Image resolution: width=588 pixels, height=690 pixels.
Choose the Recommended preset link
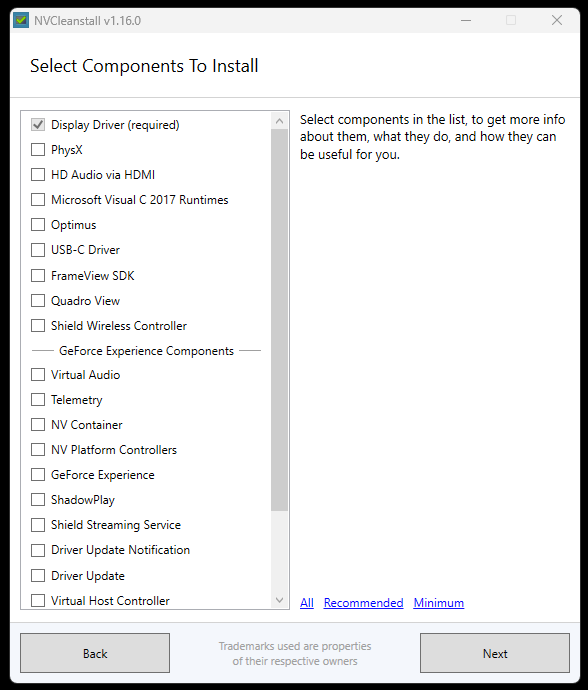pyautogui.click(x=364, y=603)
